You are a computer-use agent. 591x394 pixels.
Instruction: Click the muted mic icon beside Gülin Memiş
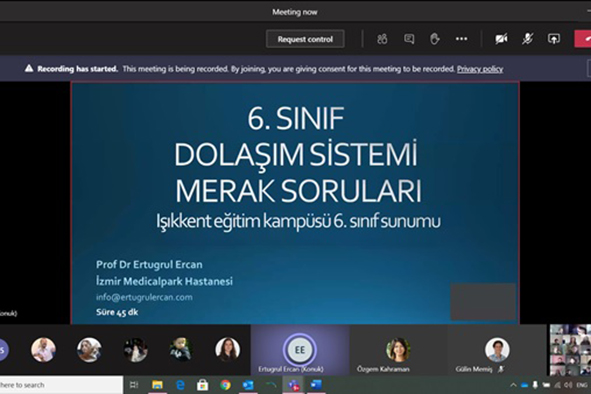point(501,369)
